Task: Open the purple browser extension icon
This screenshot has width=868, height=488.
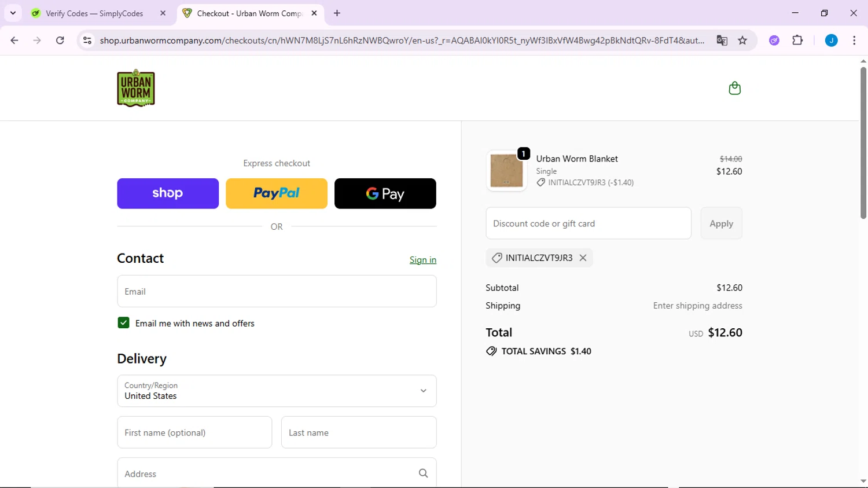Action: click(774, 41)
